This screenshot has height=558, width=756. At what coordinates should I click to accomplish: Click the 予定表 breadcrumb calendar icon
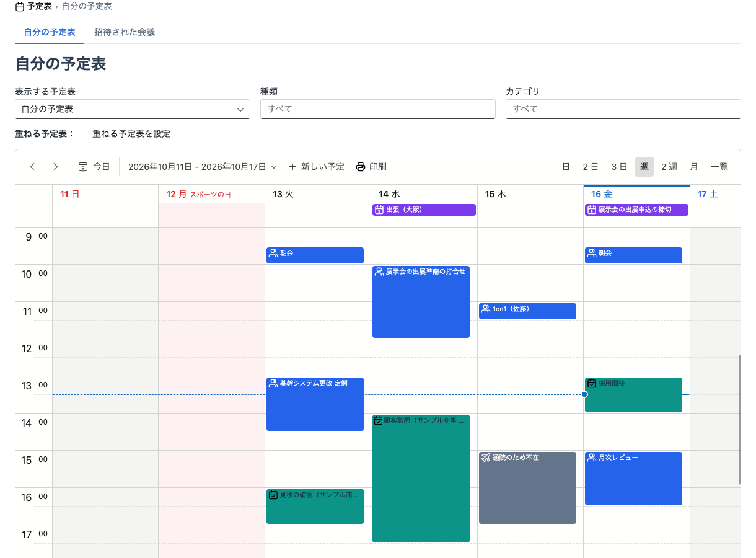[20, 7]
